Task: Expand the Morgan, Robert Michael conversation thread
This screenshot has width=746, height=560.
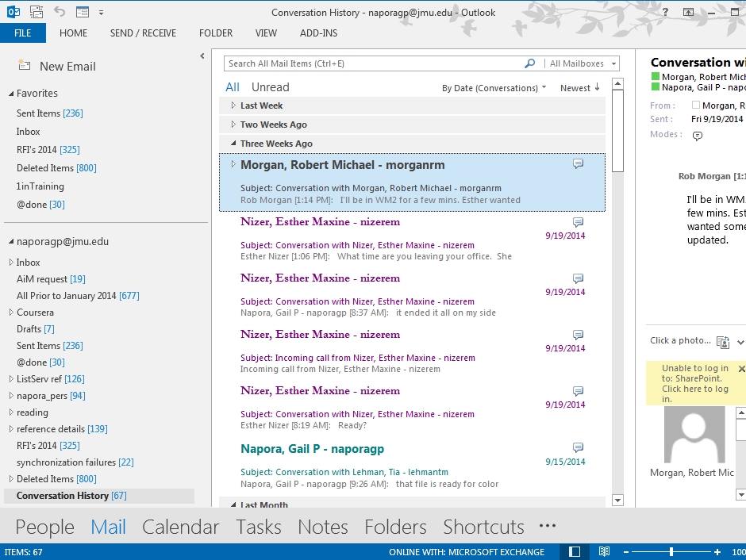Action: tap(233, 164)
